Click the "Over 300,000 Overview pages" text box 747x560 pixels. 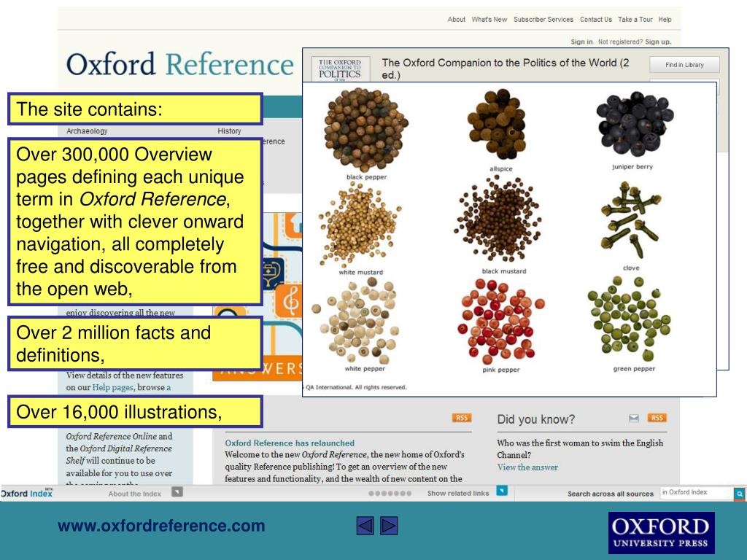point(135,222)
